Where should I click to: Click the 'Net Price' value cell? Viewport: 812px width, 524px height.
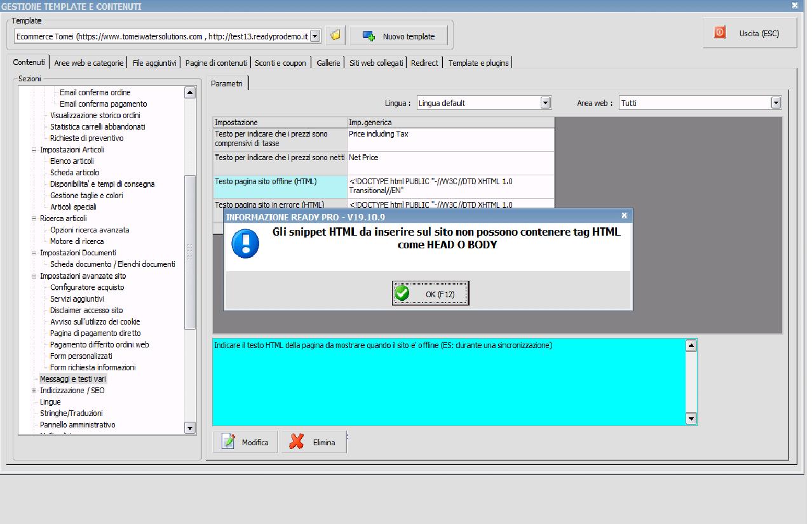tap(450, 163)
